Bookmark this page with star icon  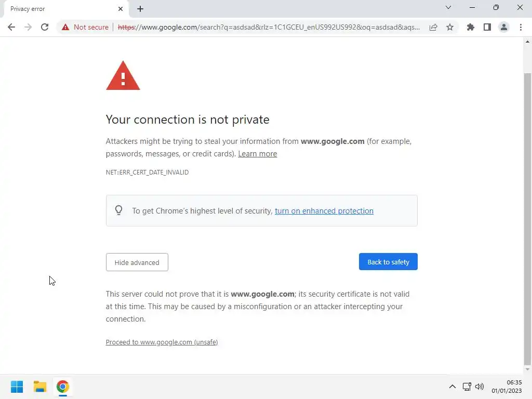coord(450,27)
